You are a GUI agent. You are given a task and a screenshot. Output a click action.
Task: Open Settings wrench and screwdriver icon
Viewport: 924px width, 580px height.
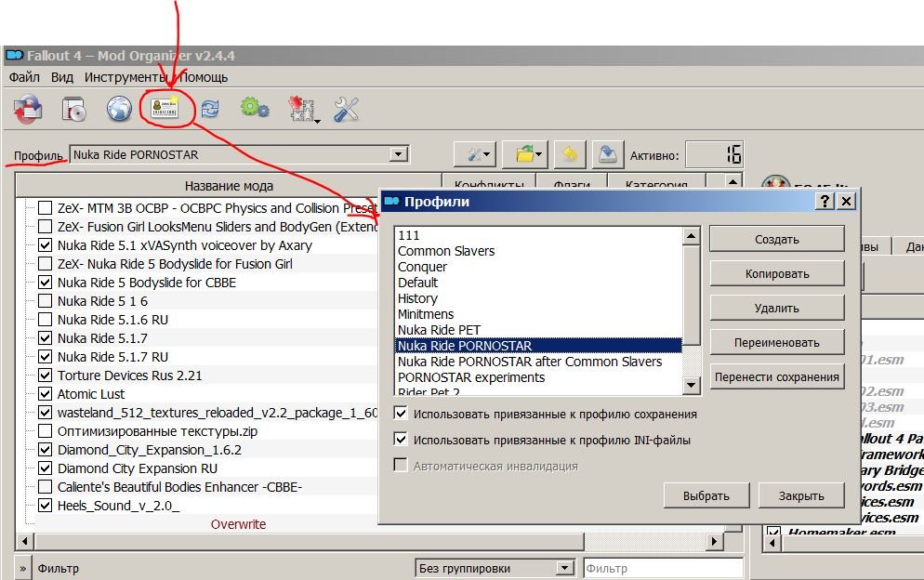[346, 110]
